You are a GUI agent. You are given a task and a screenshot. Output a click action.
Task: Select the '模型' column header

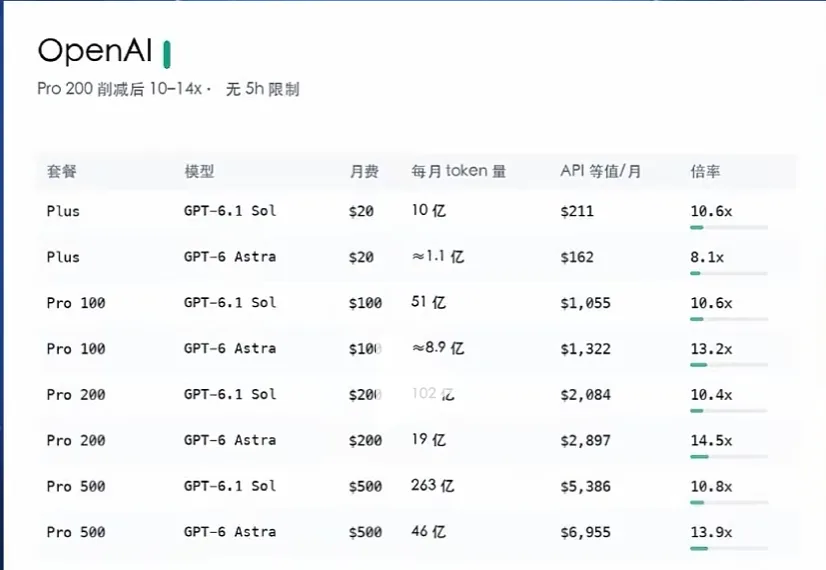click(199, 171)
